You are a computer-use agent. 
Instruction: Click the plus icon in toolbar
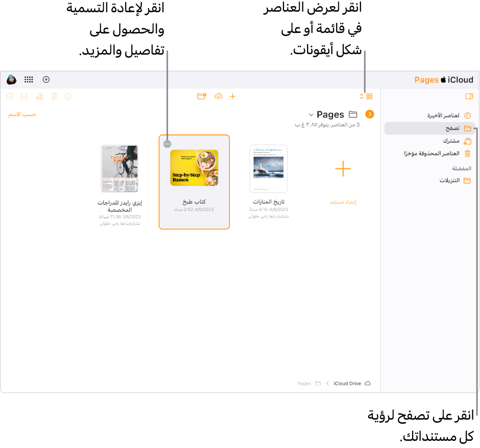click(x=233, y=96)
